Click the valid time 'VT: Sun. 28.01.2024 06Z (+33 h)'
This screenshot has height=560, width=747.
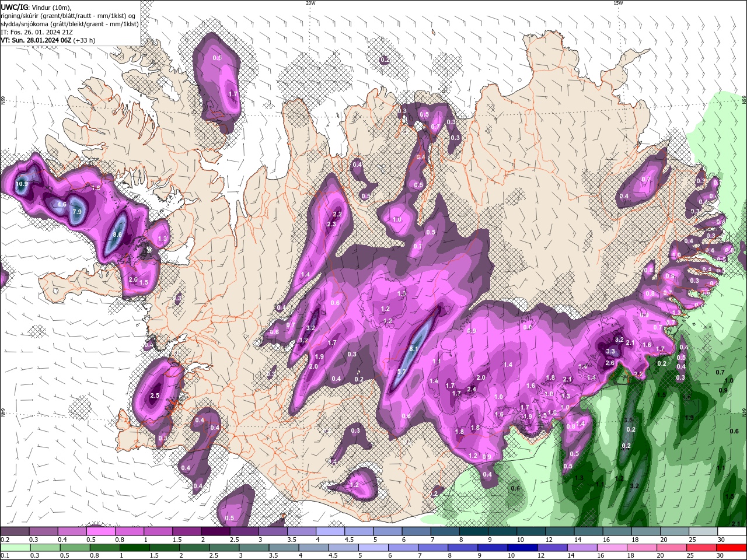click(x=48, y=40)
